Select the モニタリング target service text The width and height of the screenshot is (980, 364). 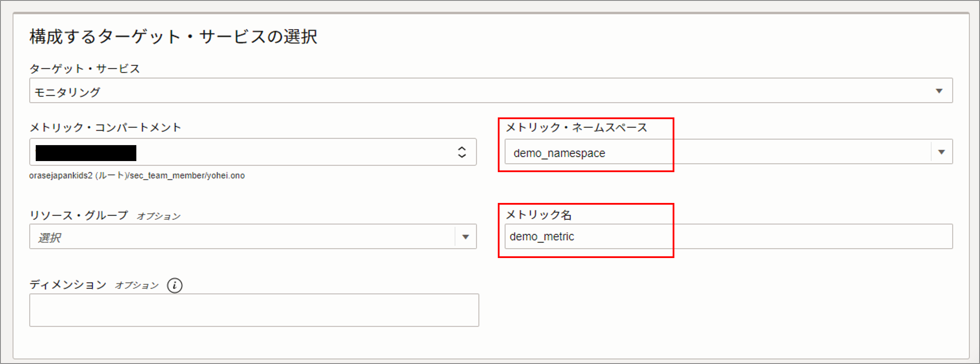coord(67,92)
